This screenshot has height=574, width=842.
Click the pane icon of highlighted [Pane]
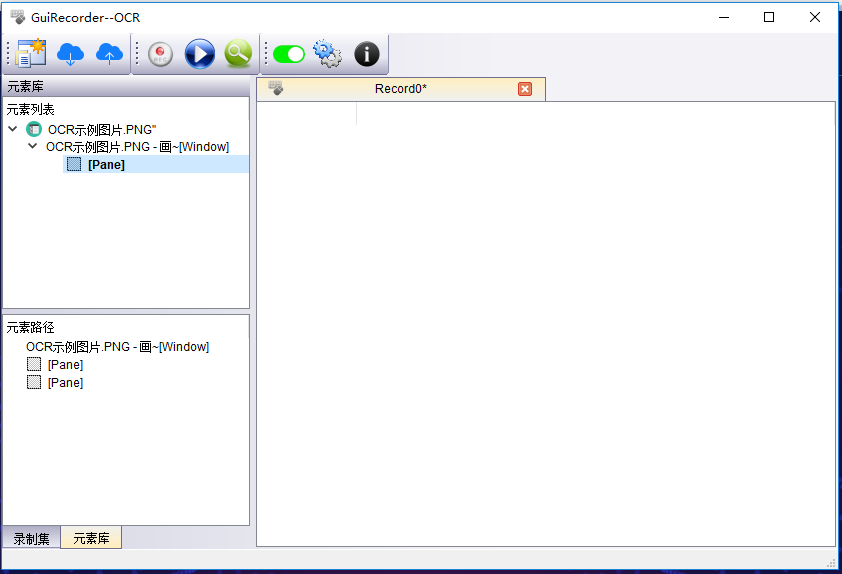(x=74, y=164)
